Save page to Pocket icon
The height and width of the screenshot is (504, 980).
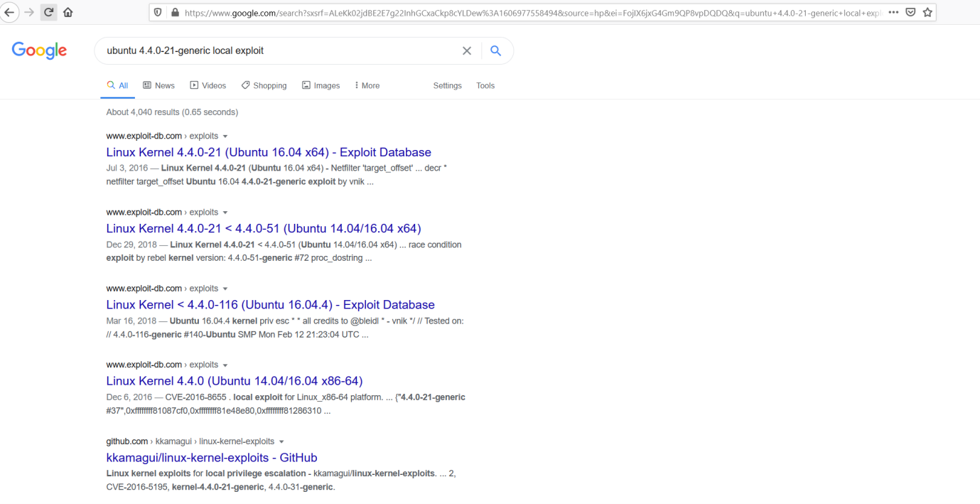coord(910,12)
